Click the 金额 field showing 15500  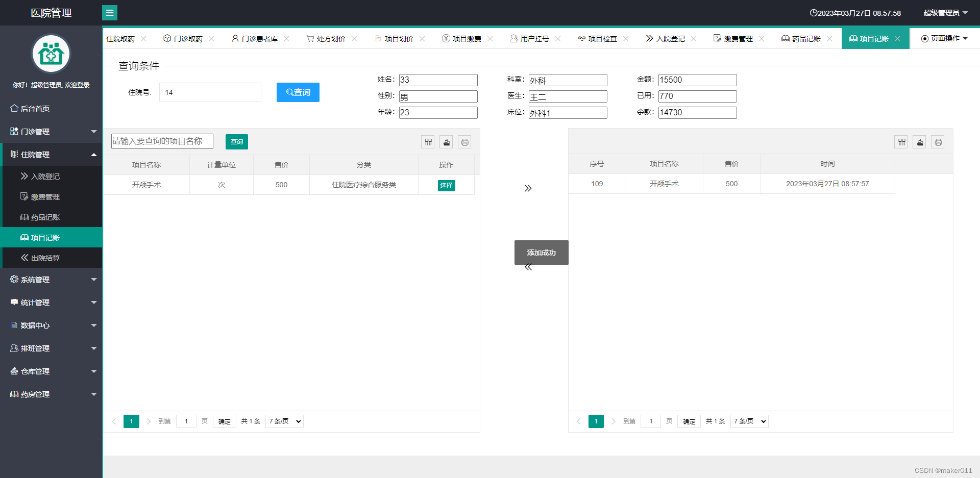(x=698, y=80)
